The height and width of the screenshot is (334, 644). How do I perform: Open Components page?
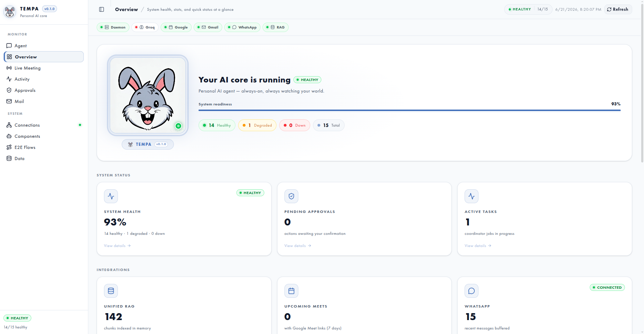tap(44, 136)
